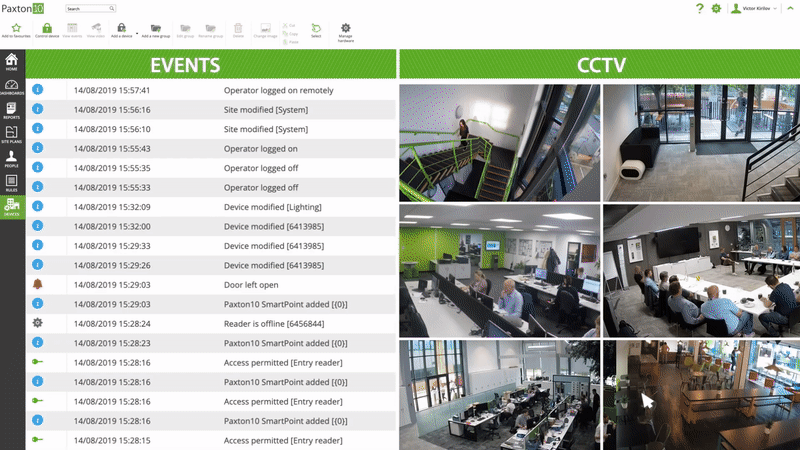800x450 pixels.
Task: Click the CCTV panel header
Action: [599, 64]
